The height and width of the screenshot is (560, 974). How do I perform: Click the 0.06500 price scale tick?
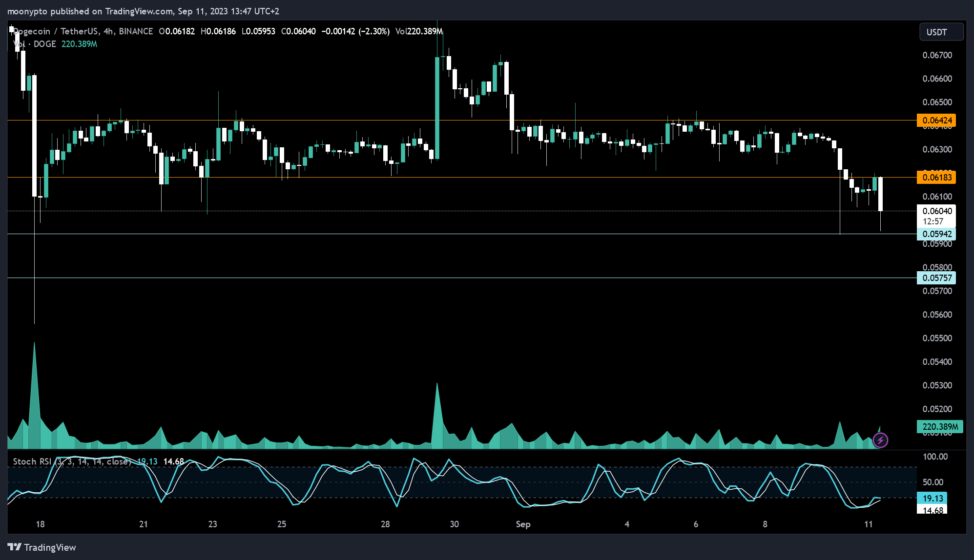pyautogui.click(x=937, y=102)
